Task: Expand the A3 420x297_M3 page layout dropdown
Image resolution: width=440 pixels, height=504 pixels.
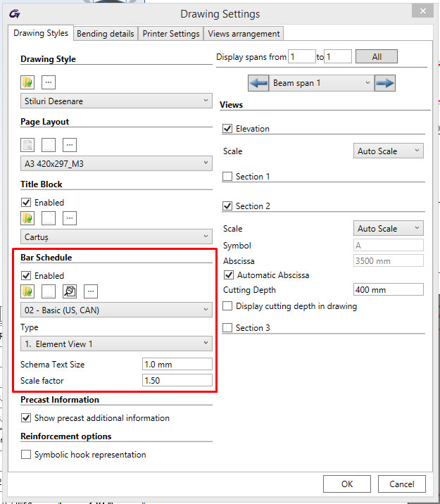Action: 116,163
